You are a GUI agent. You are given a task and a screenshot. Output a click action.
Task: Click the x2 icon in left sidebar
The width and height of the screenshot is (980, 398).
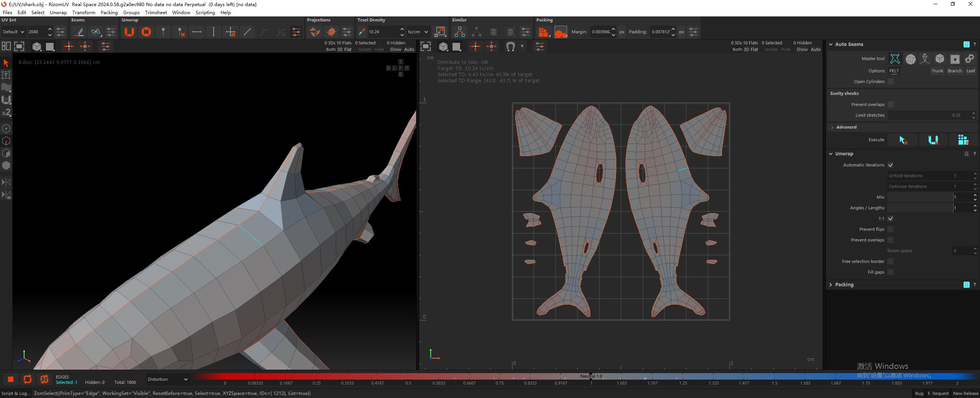click(x=6, y=113)
